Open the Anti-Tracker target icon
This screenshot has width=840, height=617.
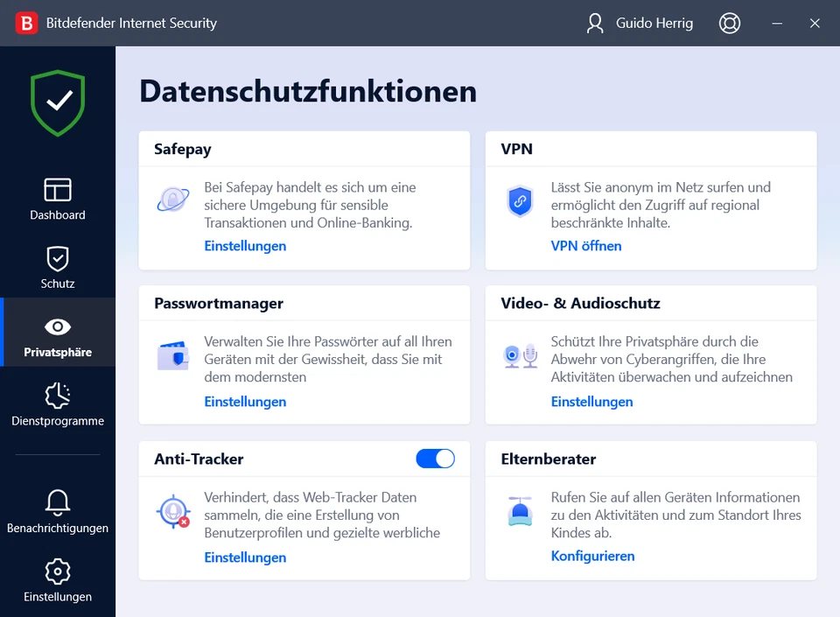[x=173, y=511]
